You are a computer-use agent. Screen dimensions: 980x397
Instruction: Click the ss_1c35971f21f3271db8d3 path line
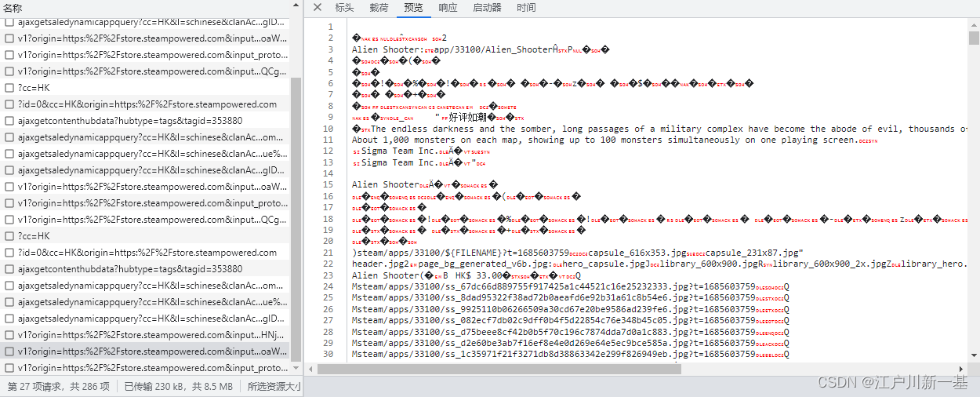point(571,355)
